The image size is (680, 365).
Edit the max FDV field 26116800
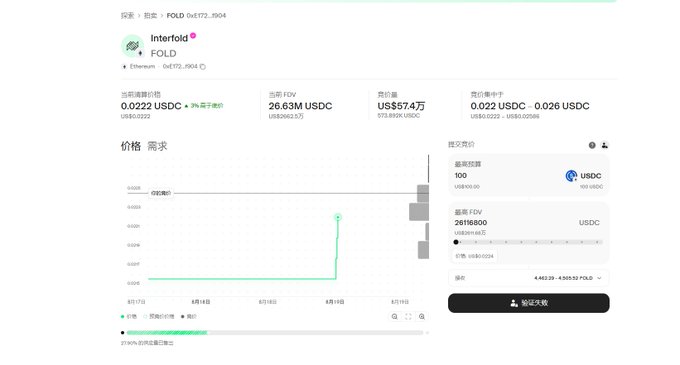[471, 222]
